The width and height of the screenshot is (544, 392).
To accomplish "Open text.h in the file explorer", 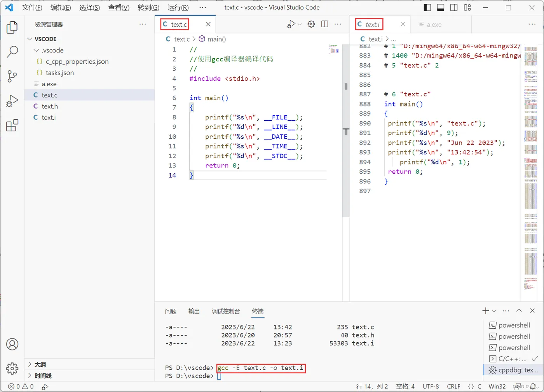I will click(89, 106).
